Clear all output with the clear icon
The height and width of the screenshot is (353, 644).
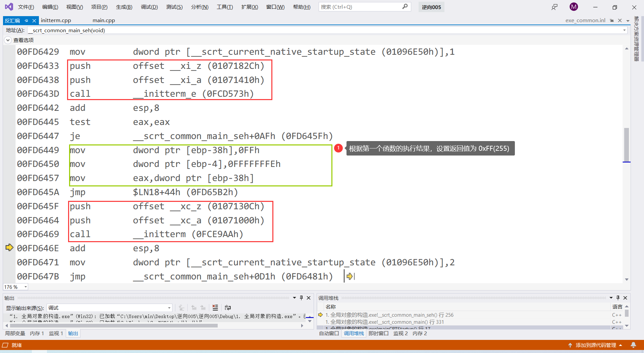(215, 308)
